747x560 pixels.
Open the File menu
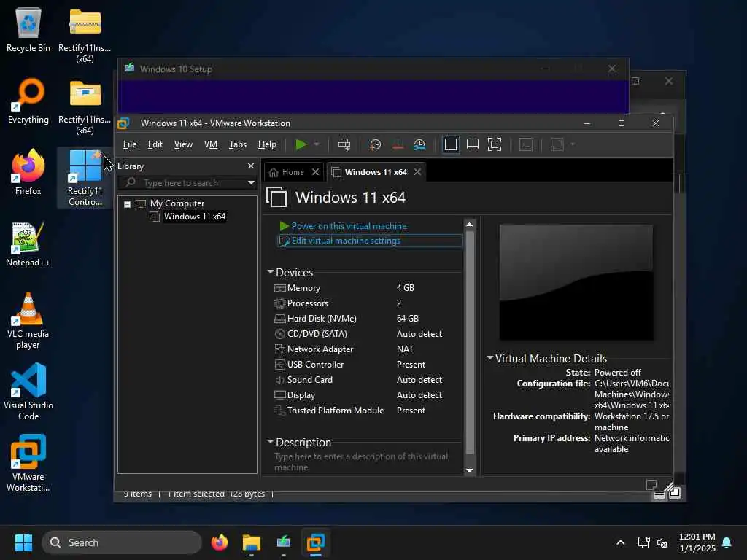[130, 144]
